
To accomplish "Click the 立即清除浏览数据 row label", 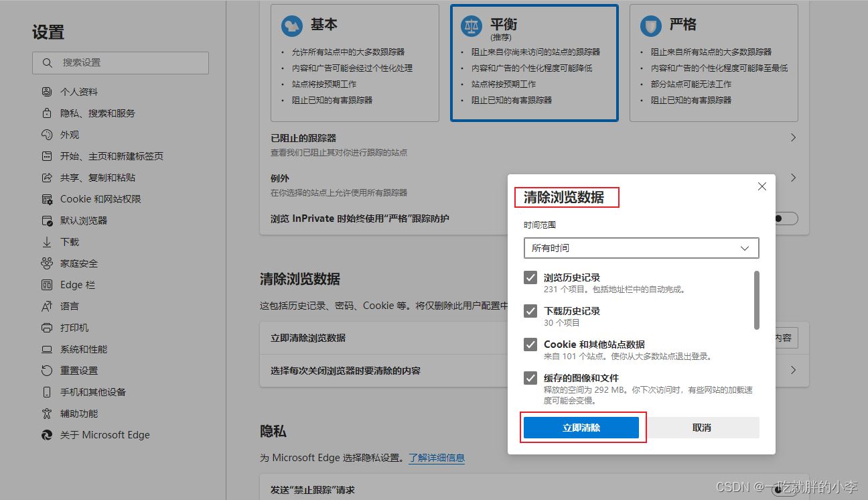I will tap(308, 338).
